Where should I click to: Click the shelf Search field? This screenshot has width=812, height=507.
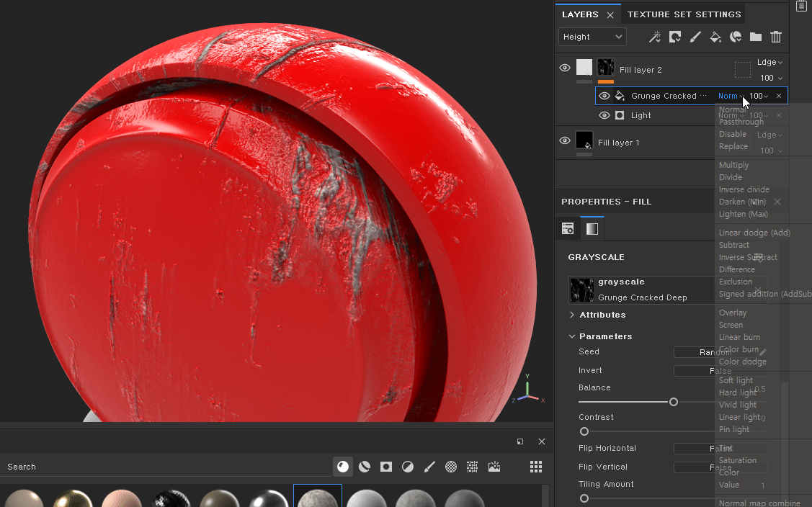(166, 467)
